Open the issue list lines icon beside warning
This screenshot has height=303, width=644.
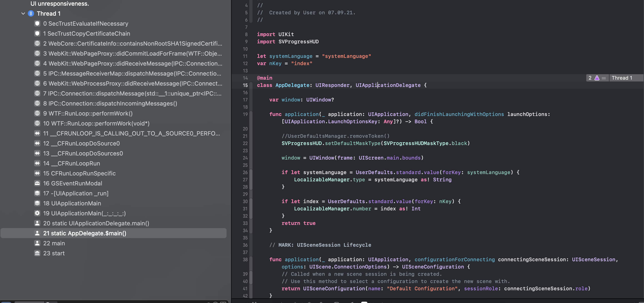tap(604, 78)
